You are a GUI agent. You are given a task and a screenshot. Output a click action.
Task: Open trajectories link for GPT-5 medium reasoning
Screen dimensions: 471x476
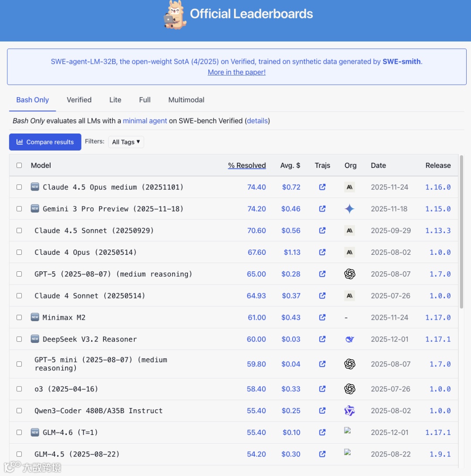(x=322, y=274)
